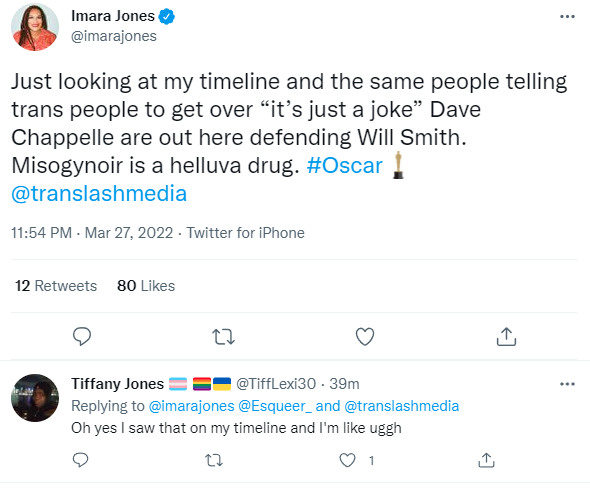Reply to Tiffany Jones's comment
Image resolution: width=590 pixels, height=492 pixels.
coord(80,460)
